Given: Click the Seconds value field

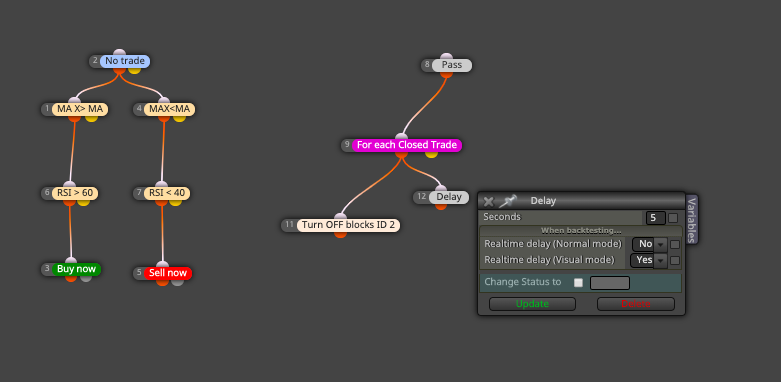Looking at the screenshot, I should 656,218.
